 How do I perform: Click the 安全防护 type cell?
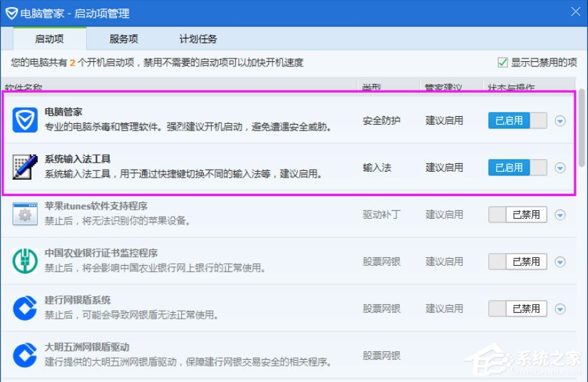[x=381, y=120]
